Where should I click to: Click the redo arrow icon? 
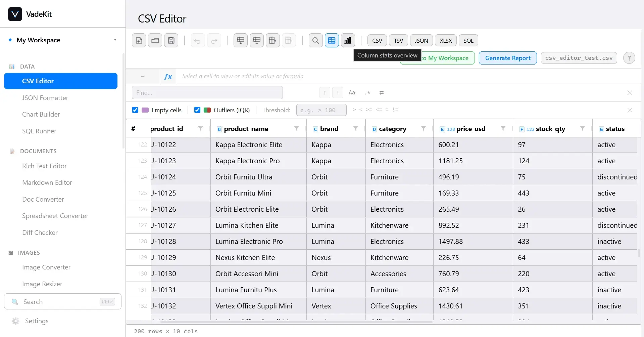click(214, 41)
